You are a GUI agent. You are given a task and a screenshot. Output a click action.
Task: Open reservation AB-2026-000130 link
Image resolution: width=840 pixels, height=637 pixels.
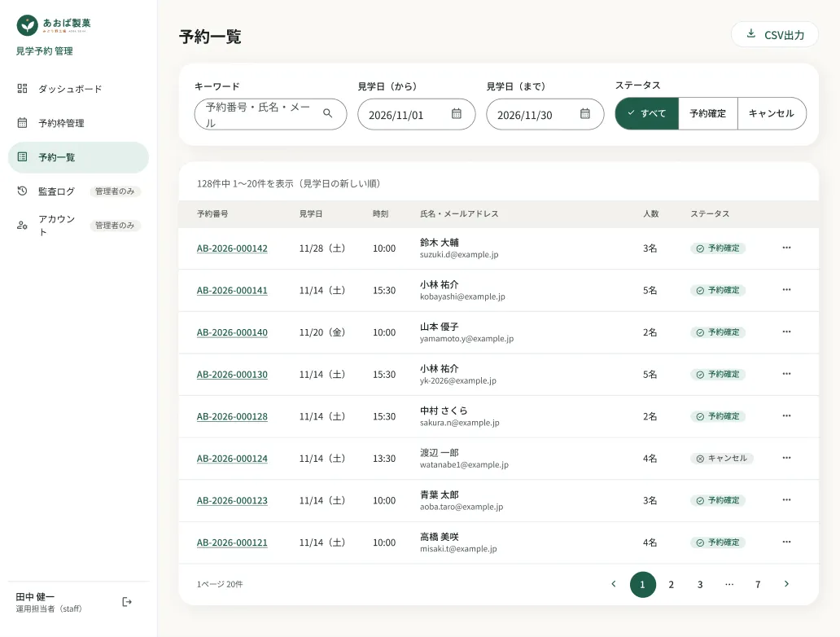pos(232,374)
